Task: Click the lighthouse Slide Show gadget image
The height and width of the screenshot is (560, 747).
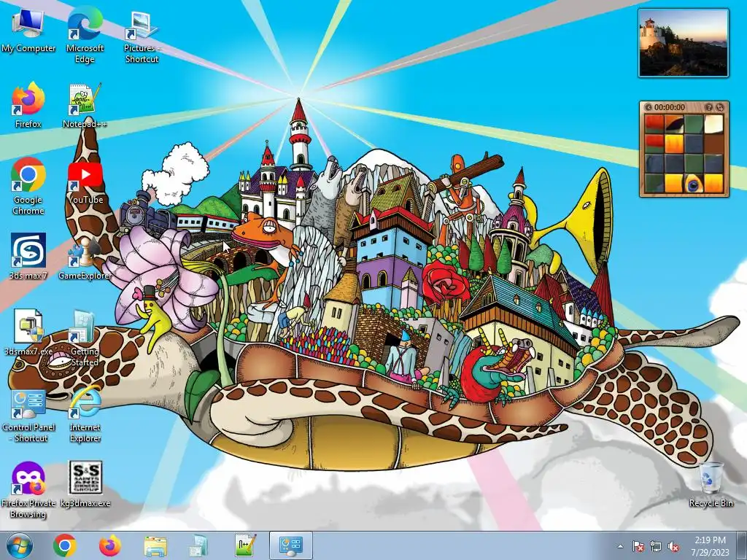Action: 683,43
